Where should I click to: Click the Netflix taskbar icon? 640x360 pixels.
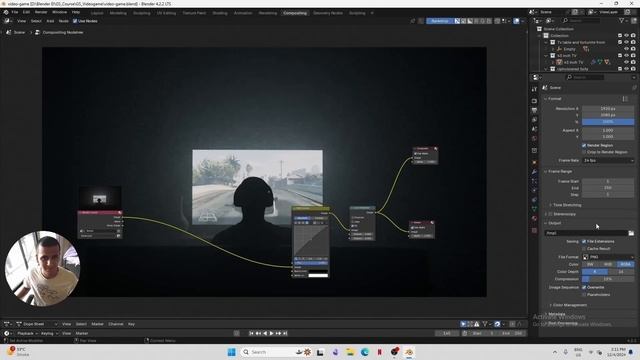pos(380,352)
